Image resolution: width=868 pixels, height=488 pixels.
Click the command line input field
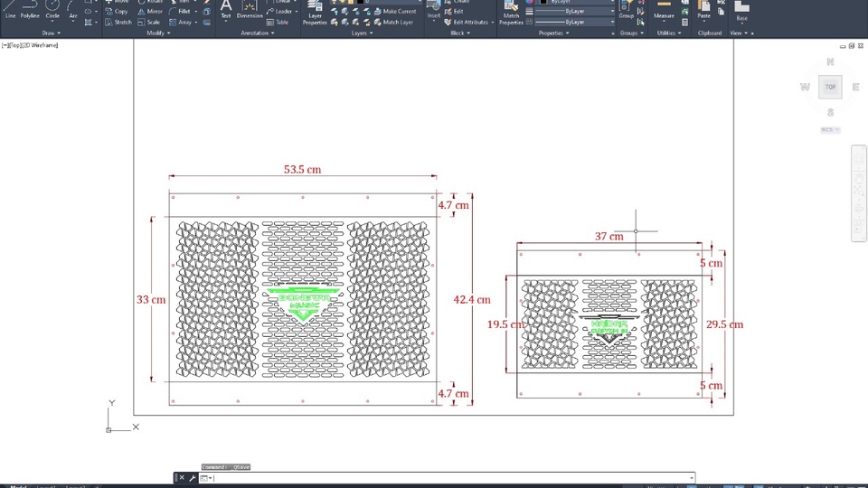[451, 478]
